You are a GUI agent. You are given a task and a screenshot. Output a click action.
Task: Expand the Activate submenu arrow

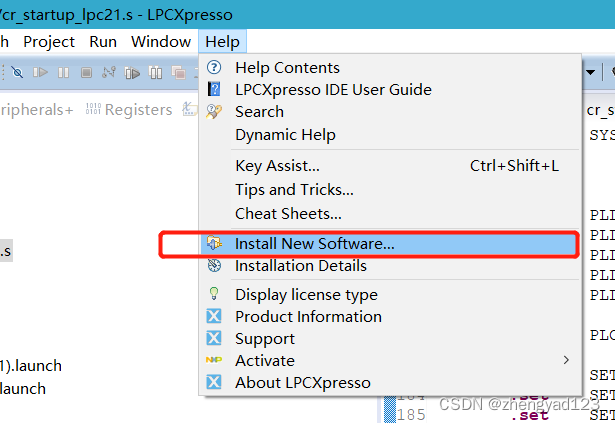(x=566, y=360)
